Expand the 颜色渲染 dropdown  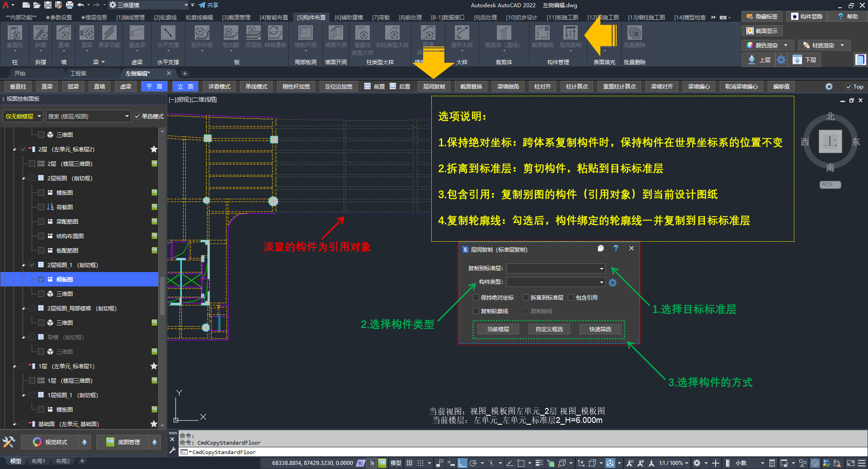click(x=786, y=45)
